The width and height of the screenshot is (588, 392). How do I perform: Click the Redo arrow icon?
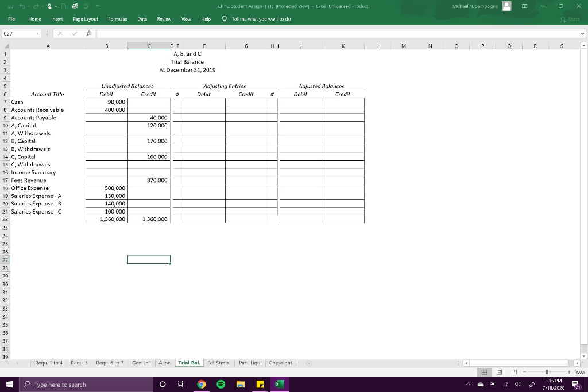click(36, 6)
